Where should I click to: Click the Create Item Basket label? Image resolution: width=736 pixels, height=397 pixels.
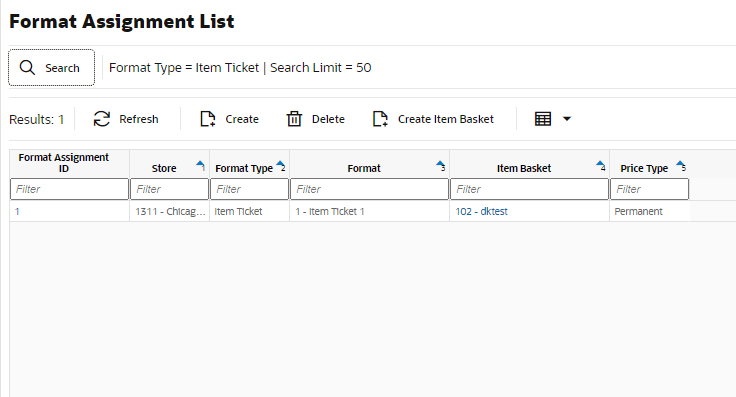point(445,119)
